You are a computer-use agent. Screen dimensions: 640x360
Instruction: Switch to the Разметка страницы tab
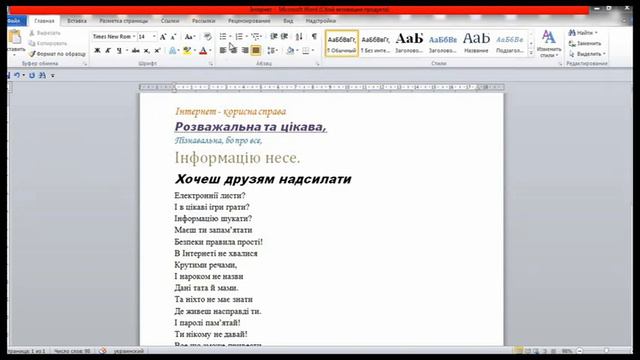click(x=124, y=20)
